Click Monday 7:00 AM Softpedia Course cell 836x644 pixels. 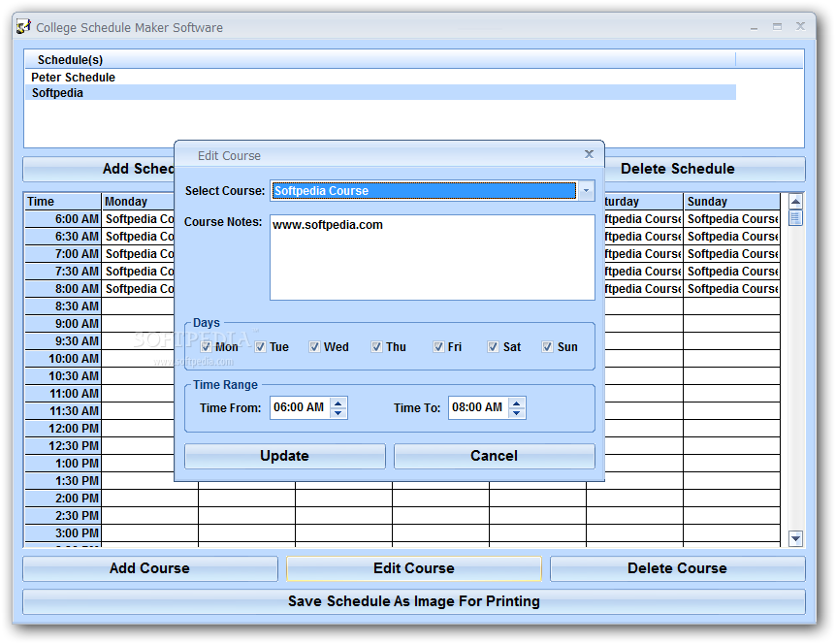pyautogui.click(x=138, y=254)
